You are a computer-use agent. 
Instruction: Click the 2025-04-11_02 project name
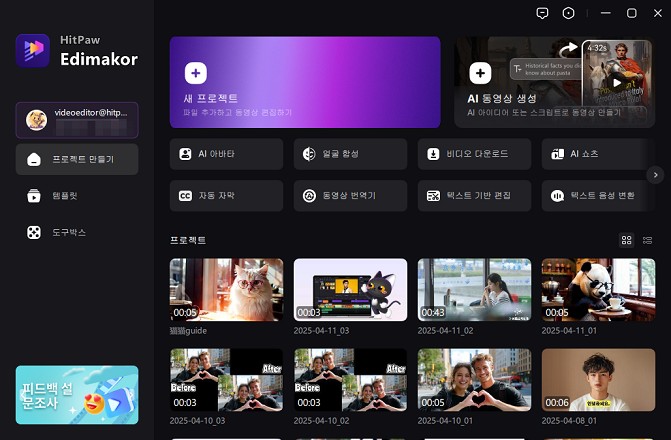coord(445,331)
